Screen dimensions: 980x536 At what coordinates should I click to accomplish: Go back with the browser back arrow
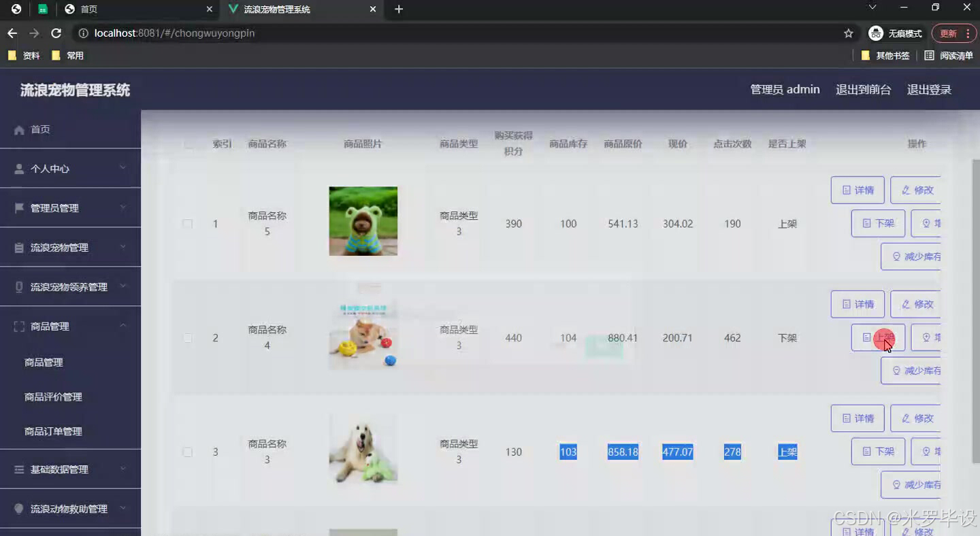[12, 33]
